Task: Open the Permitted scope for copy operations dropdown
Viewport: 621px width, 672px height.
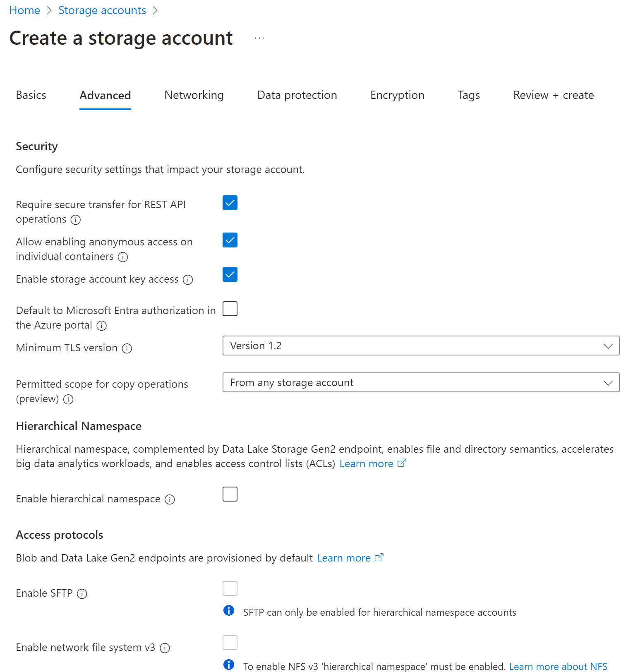Action: (421, 382)
